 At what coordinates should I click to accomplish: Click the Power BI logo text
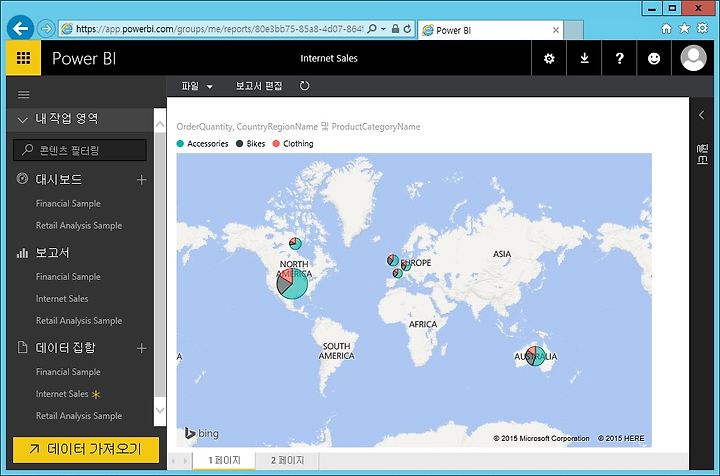[84, 58]
